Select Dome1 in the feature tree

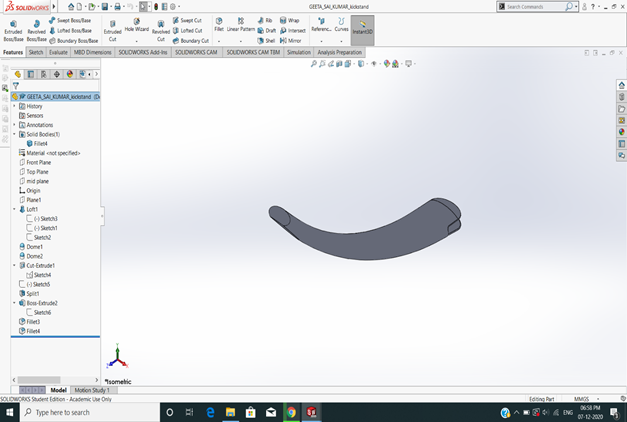click(x=31, y=247)
